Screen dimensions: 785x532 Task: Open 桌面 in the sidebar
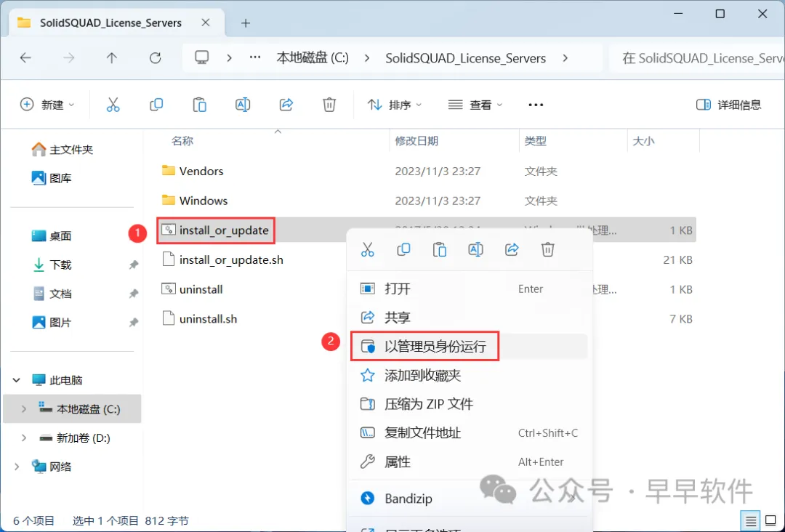(52, 235)
